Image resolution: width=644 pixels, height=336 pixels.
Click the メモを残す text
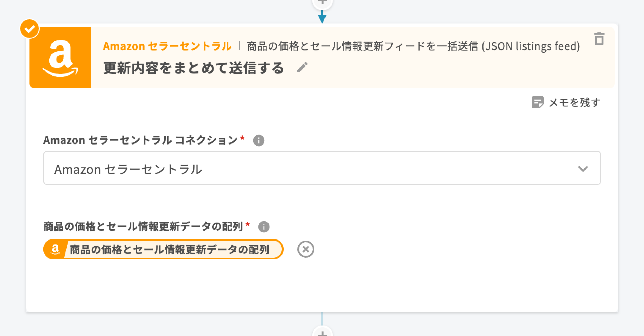click(575, 103)
